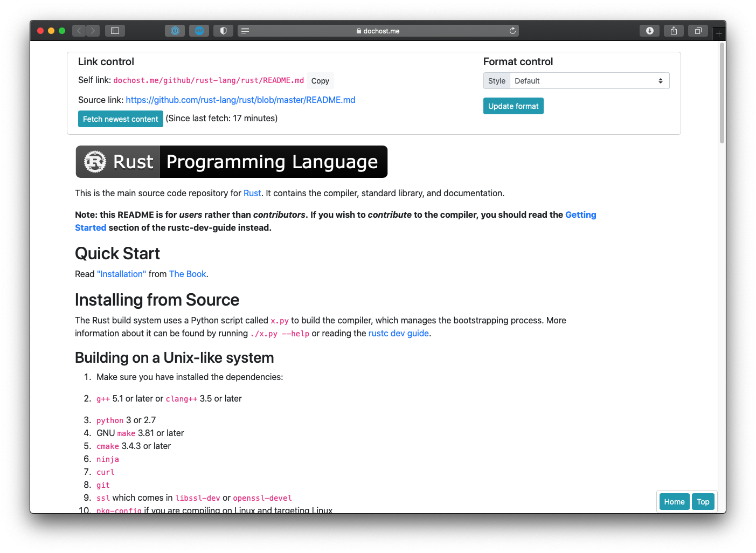Click the blue round extension icon
756x553 pixels.
(x=199, y=31)
